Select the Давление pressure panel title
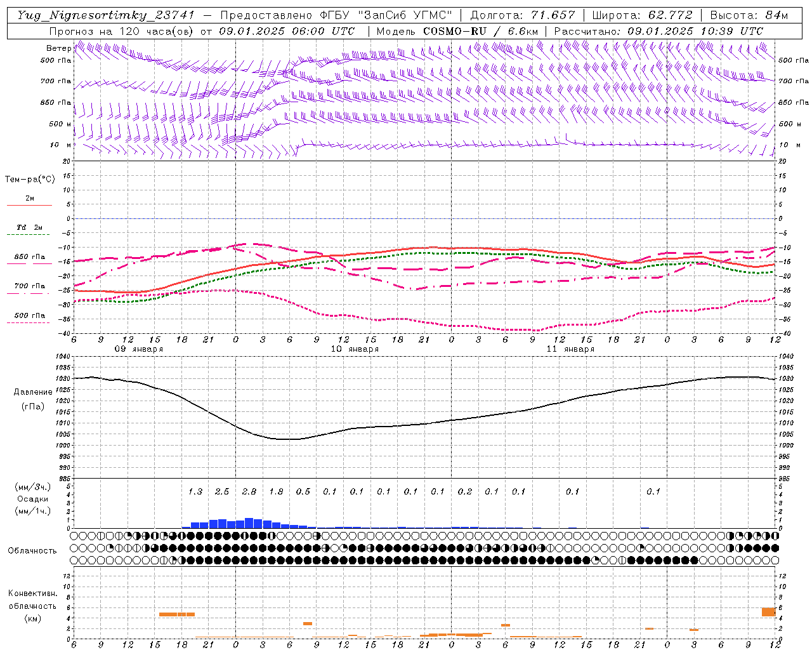This screenshot has height=650, width=812. [33, 392]
